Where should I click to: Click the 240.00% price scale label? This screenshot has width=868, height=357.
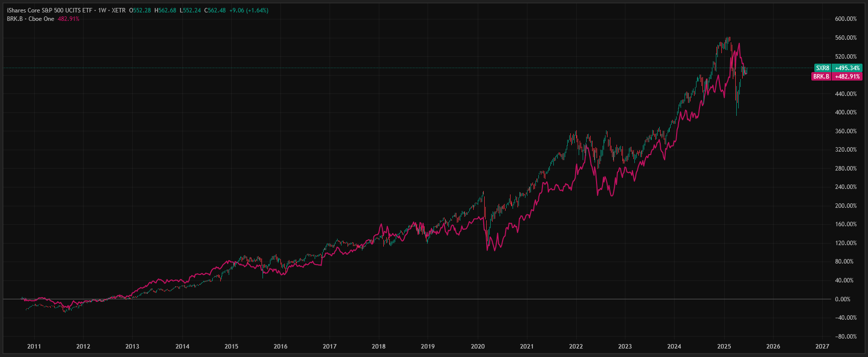tap(846, 187)
